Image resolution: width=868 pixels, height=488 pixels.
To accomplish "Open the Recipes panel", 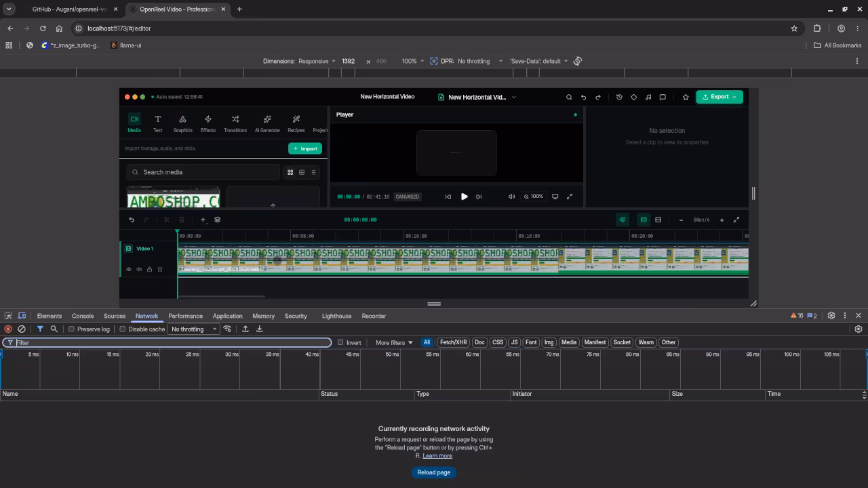I will (x=296, y=123).
